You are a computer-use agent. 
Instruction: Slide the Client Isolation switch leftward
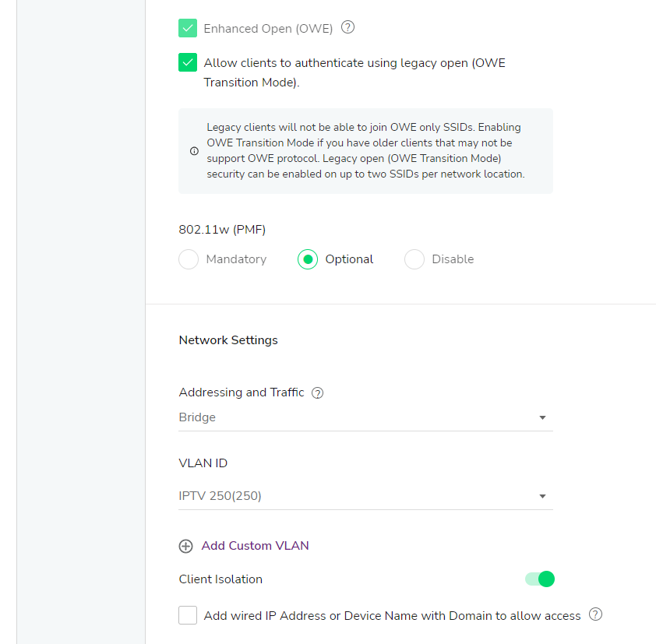pos(538,579)
